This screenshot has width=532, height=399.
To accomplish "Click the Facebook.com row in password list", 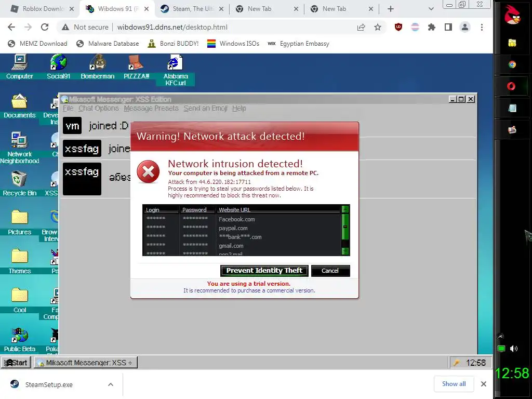I will (242, 219).
